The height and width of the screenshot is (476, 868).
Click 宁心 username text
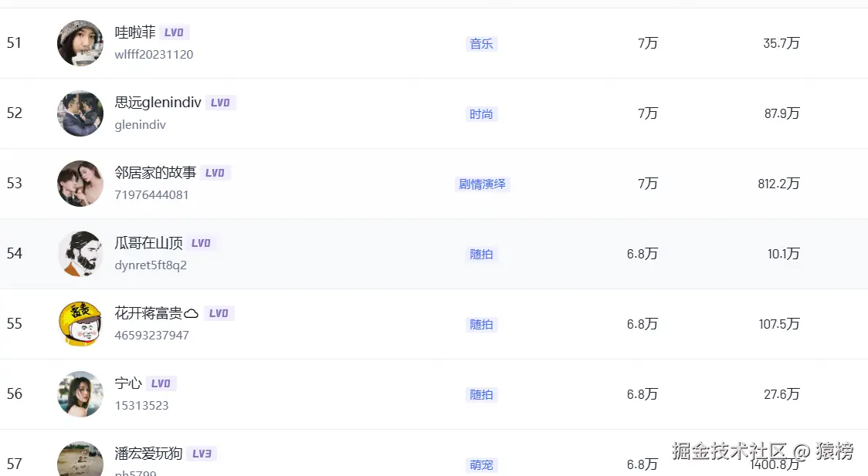coord(128,383)
